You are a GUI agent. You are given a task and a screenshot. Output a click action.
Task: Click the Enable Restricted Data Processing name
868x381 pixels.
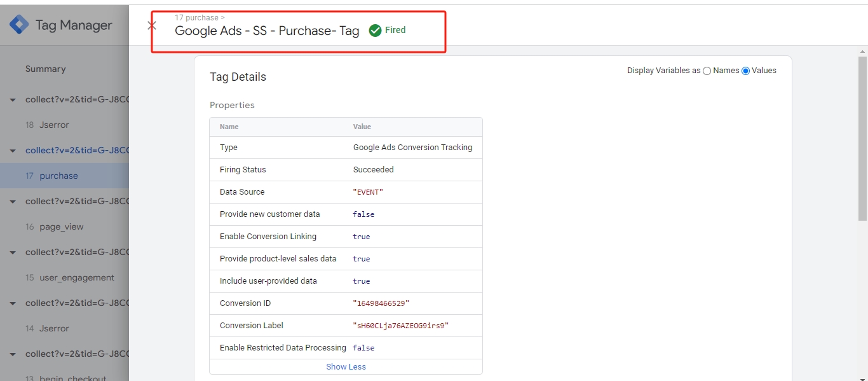click(x=283, y=348)
